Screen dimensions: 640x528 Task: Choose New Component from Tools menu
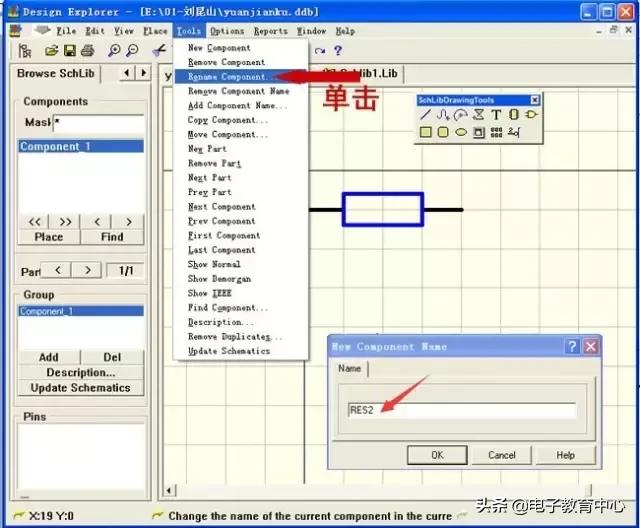click(x=241, y=48)
